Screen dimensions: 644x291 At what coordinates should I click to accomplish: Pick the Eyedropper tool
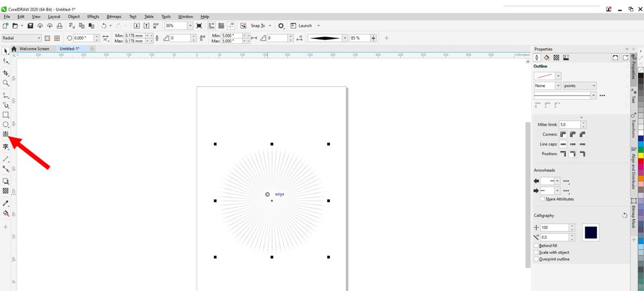[x=6, y=203]
